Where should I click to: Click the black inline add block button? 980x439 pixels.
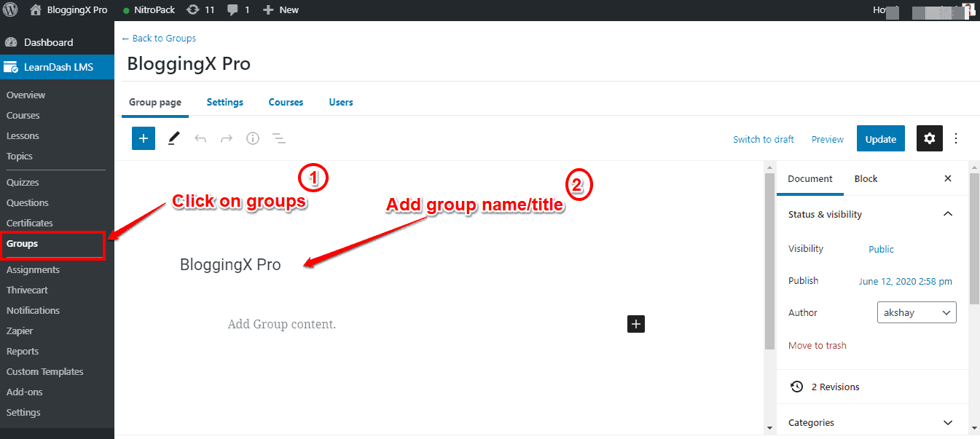click(x=636, y=324)
